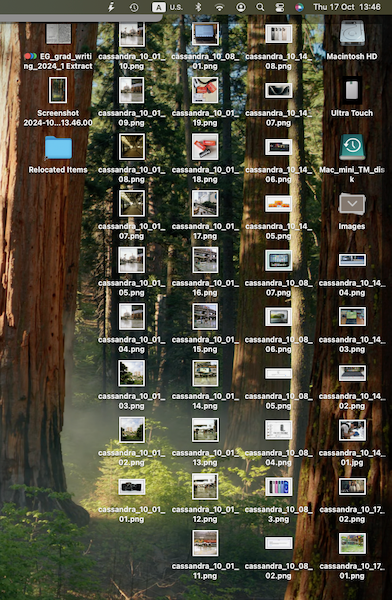Select cassandra_10_17_02.png file
The height and width of the screenshot is (600, 392).
352,487
